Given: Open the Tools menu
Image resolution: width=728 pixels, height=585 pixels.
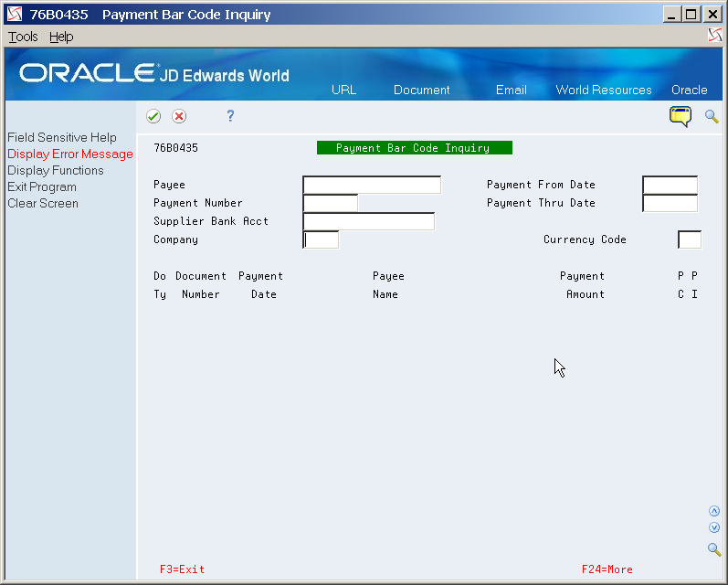Looking at the screenshot, I should point(23,37).
